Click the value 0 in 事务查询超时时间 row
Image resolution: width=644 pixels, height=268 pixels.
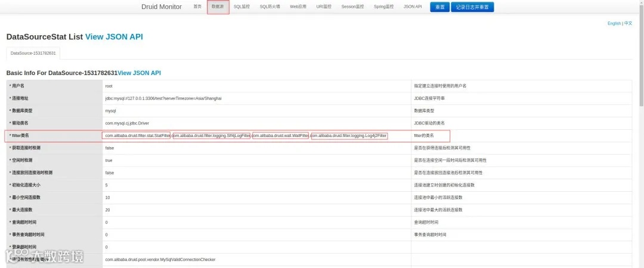pos(106,235)
